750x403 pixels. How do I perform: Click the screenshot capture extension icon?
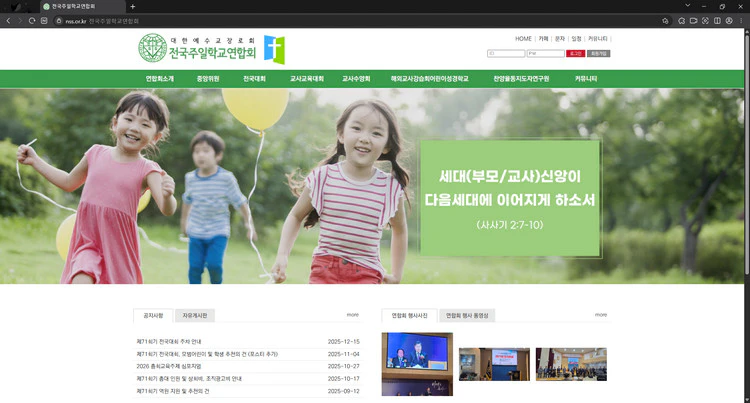[x=705, y=21]
